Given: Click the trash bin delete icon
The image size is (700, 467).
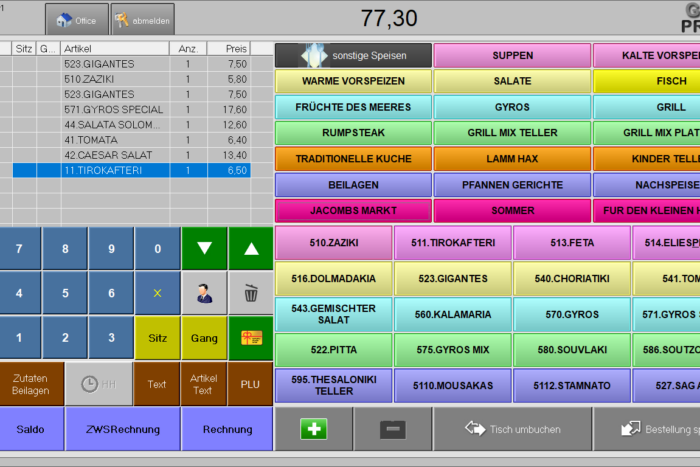Looking at the screenshot, I should 250,293.
